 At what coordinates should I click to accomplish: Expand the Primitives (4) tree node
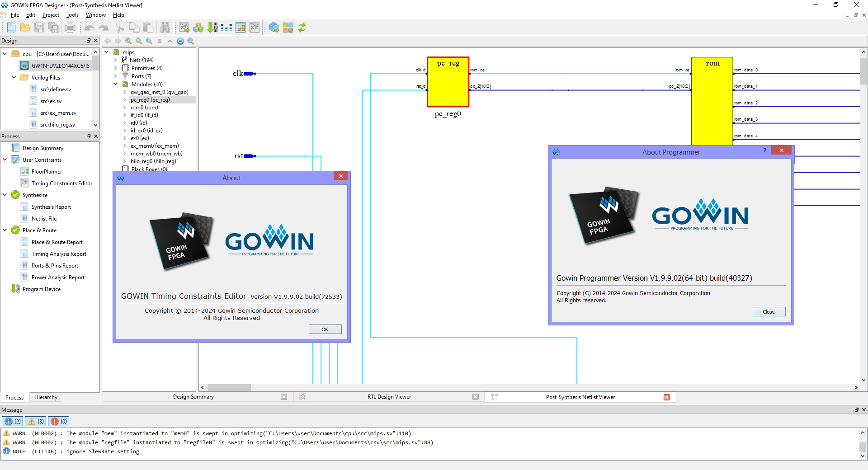(116, 68)
